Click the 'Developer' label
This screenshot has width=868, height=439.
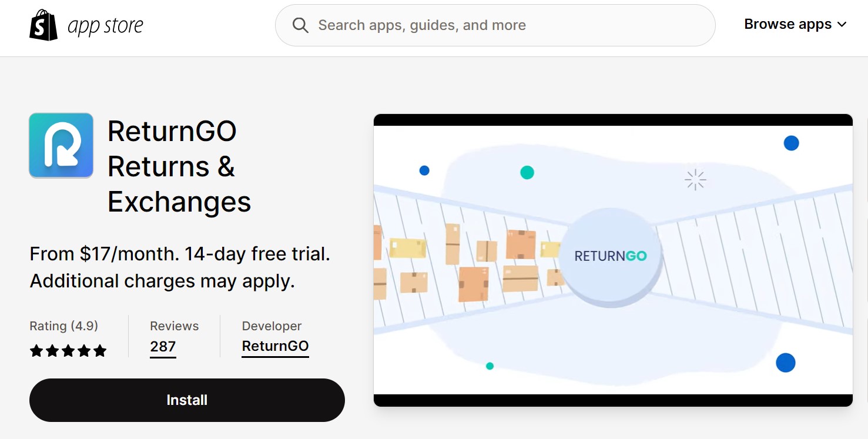pyautogui.click(x=272, y=326)
